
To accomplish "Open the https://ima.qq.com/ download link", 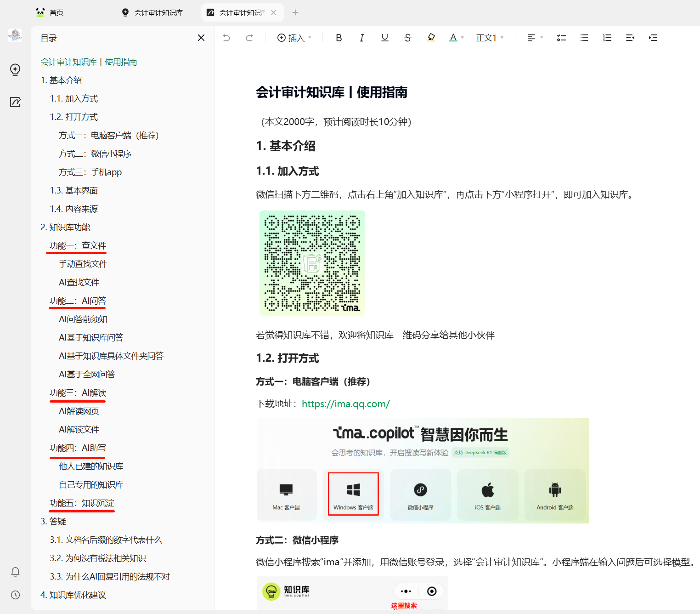I will [345, 404].
